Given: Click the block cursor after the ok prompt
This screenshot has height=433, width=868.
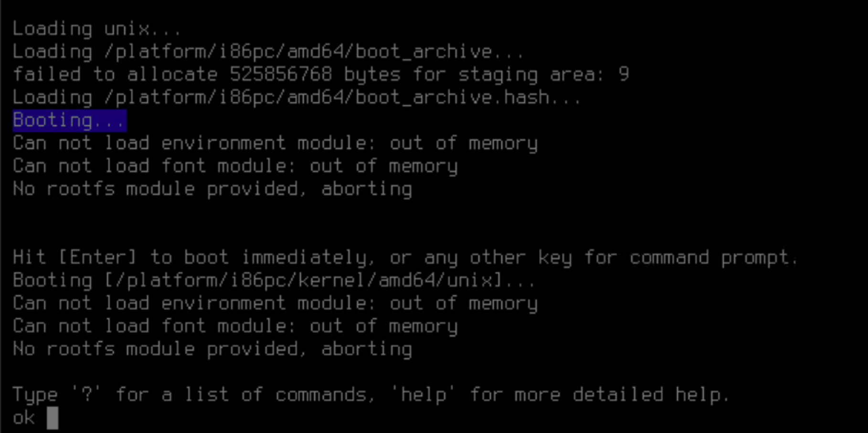Looking at the screenshot, I should (53, 418).
